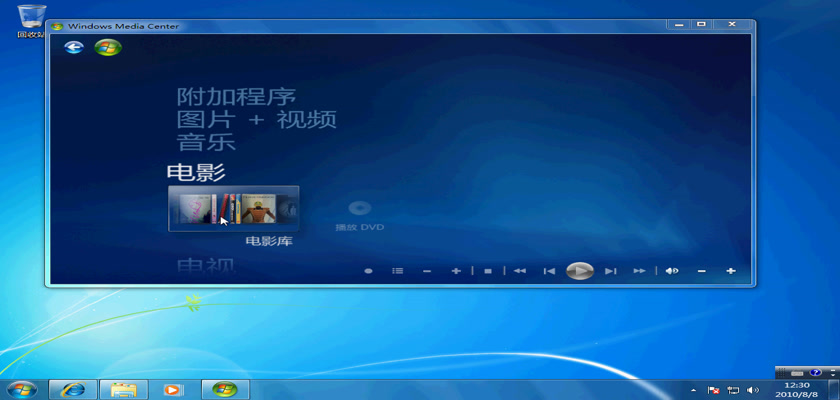840x400 pixels.
Task: Click the back arrow in Media Center
Action: coord(73,47)
